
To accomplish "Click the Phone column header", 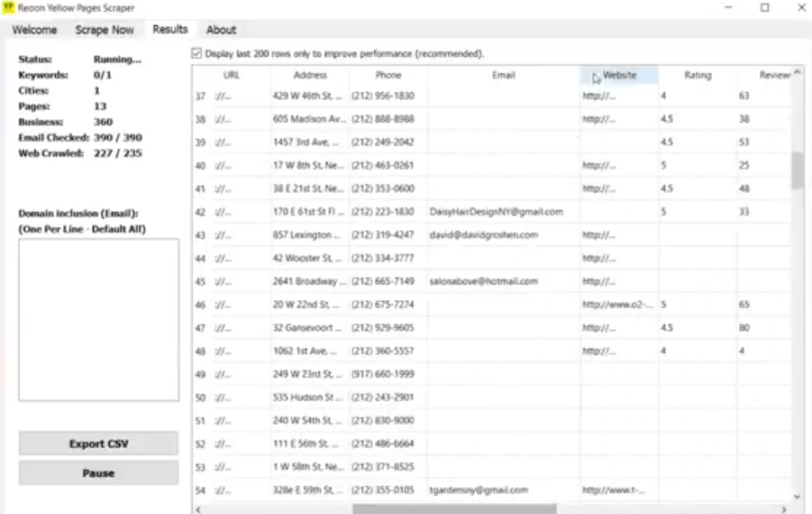I will 388,76.
